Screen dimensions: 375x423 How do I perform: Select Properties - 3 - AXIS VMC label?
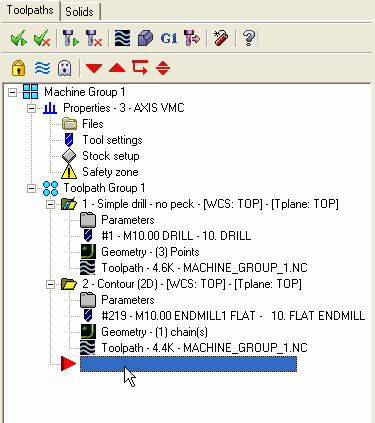tap(124, 108)
